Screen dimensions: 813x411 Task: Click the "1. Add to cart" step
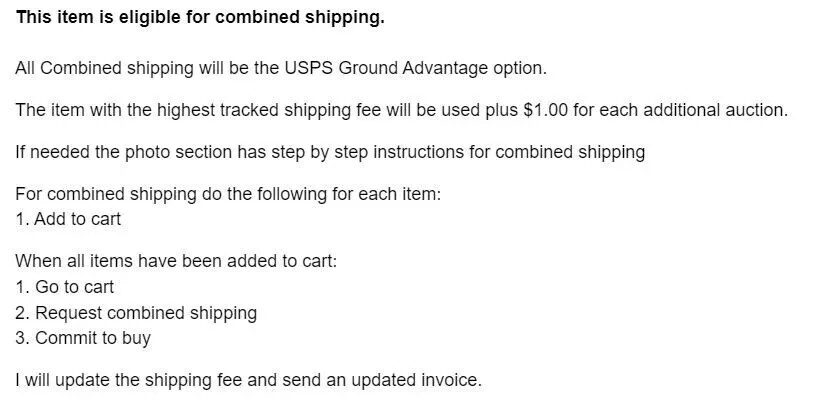(68, 219)
